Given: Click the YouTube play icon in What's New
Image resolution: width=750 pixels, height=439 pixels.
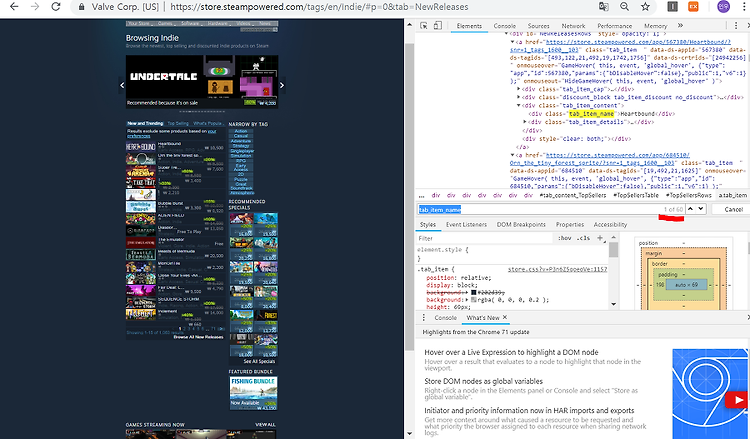Looking at the screenshot, I should coord(737,400).
